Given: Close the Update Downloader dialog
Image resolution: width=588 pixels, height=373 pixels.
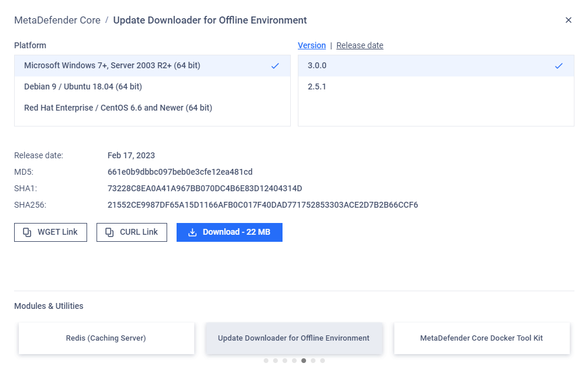Looking at the screenshot, I should pos(568,20).
